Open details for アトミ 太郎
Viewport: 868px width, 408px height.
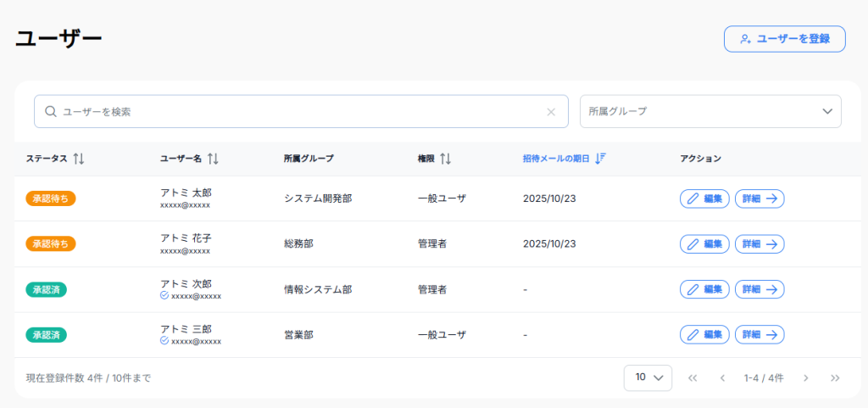point(759,198)
